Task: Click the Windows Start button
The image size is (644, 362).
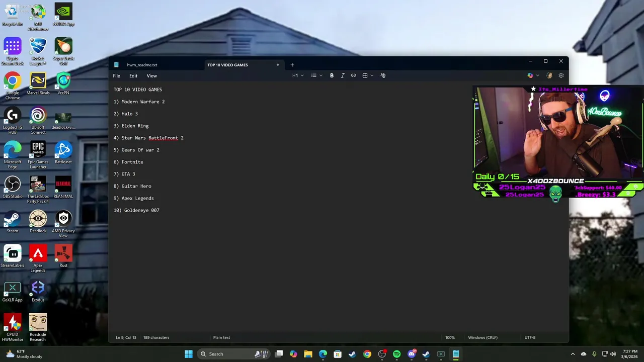Action: (189, 354)
